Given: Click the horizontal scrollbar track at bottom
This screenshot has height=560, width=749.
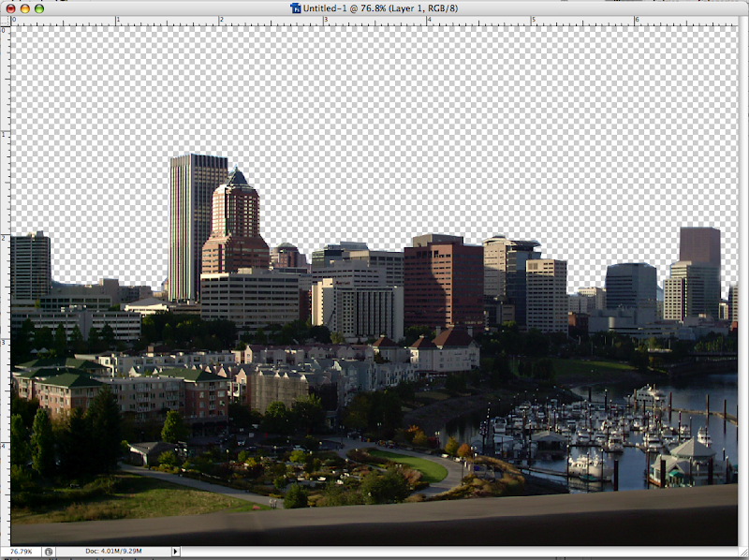Looking at the screenshot, I should pos(459,553).
